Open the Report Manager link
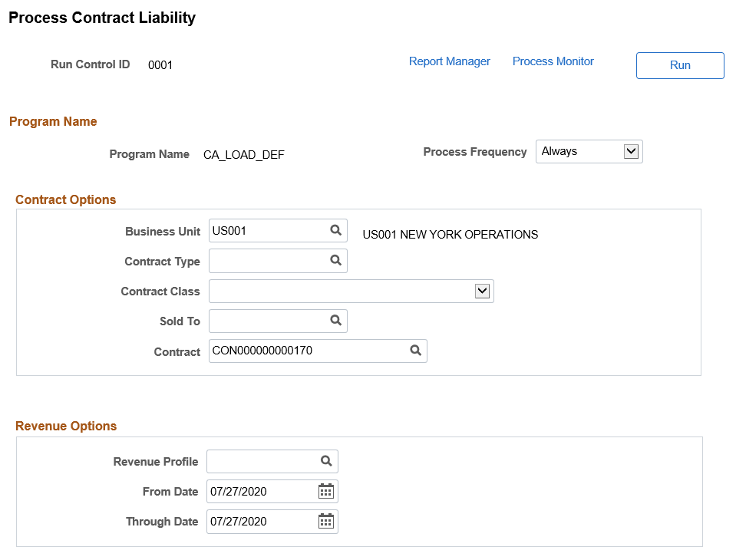Viewport: 736px width, 560px height. point(449,61)
